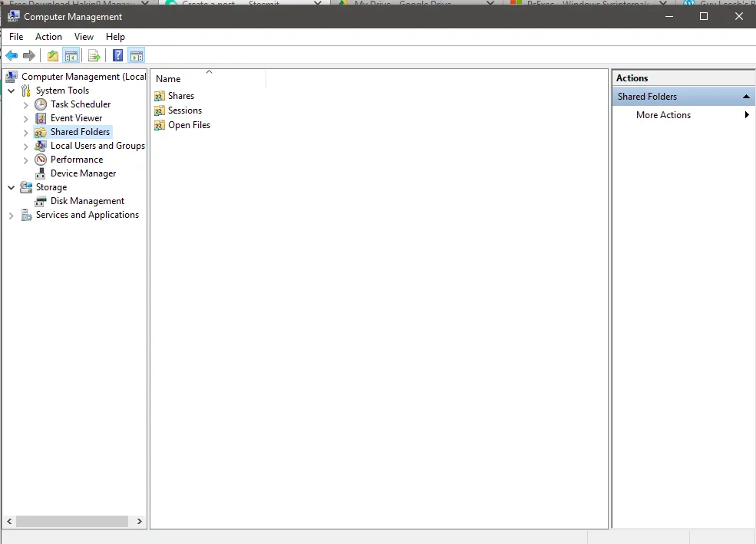756x544 pixels.
Task: Collapse the System Tools node
Action: (11, 91)
